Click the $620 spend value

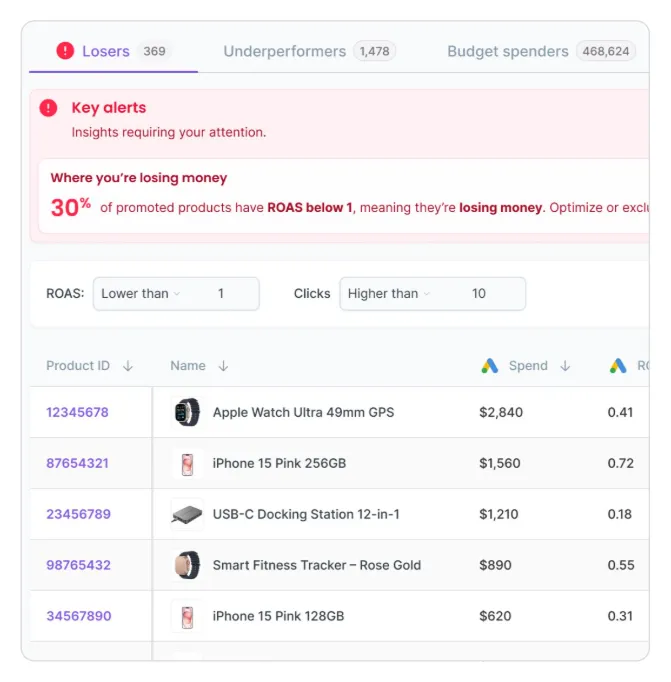coord(495,616)
